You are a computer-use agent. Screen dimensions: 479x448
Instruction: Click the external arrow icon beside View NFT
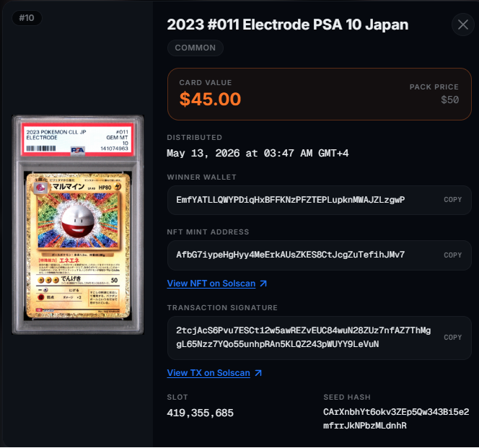pyautogui.click(x=263, y=284)
